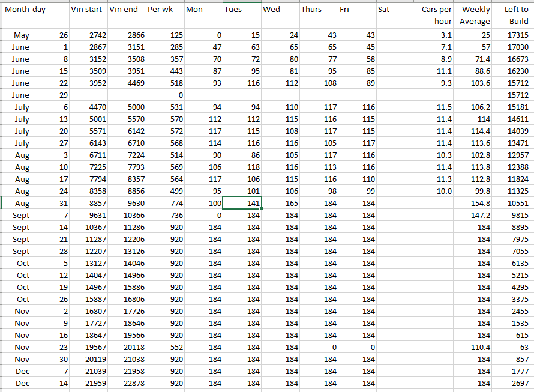The image size is (534, 392).
Task: Click the Vin end cell with 5000
Action: click(127, 107)
